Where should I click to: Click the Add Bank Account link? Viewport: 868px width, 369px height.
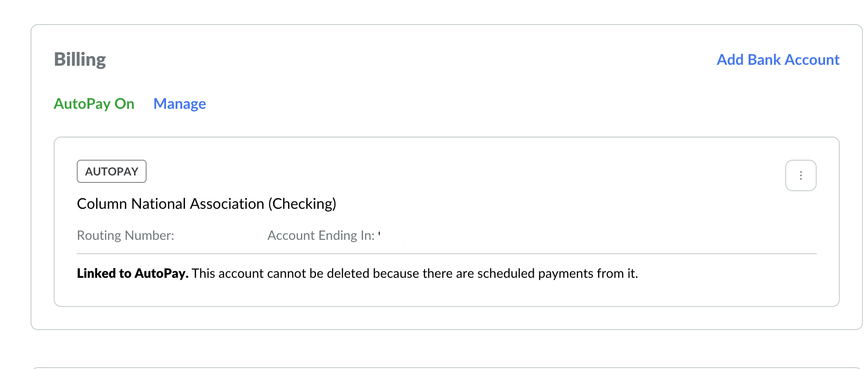[x=778, y=60]
